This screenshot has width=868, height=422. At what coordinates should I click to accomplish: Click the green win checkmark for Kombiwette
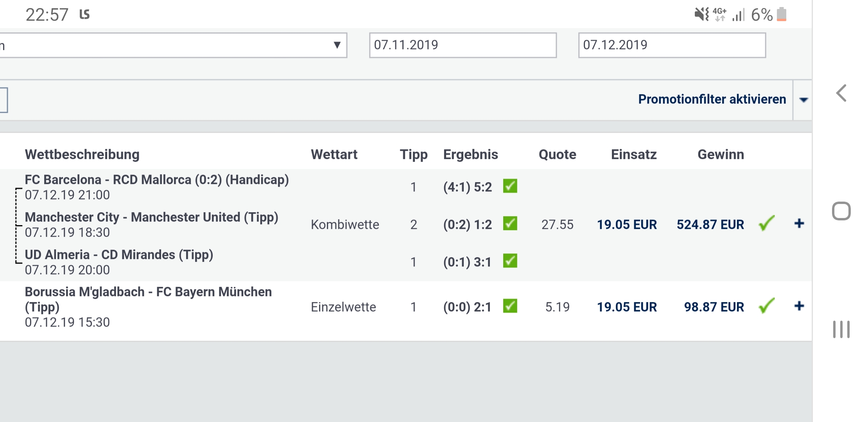coord(766,224)
